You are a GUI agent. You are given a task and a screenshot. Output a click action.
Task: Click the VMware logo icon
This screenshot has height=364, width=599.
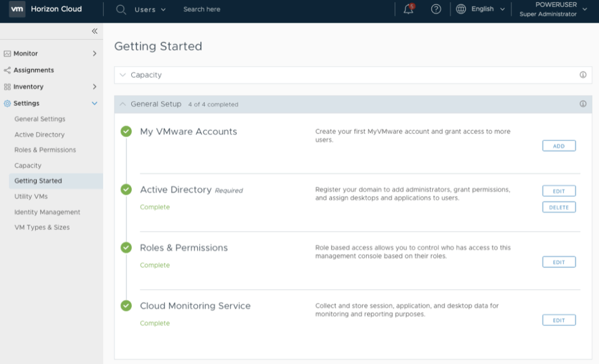17,9
